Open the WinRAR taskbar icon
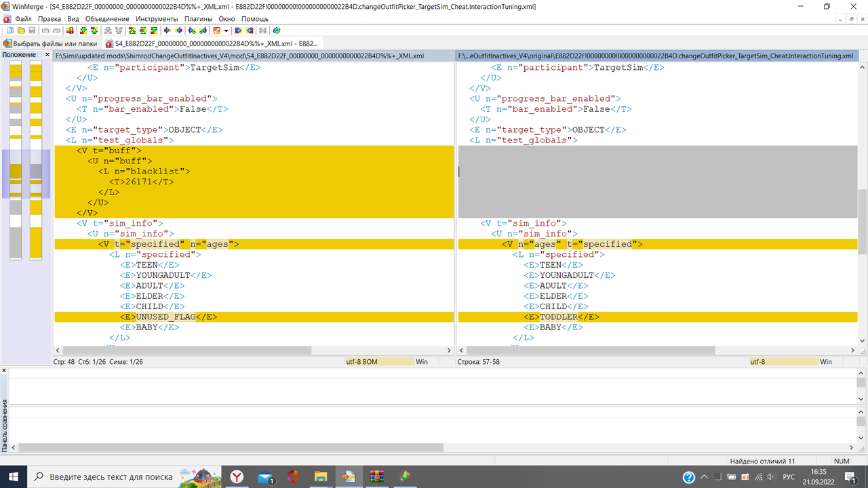Viewport: 868px width, 488px height. point(377,477)
